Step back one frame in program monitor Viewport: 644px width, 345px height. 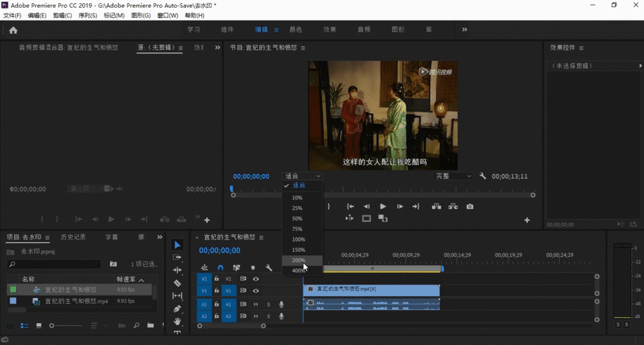point(366,206)
